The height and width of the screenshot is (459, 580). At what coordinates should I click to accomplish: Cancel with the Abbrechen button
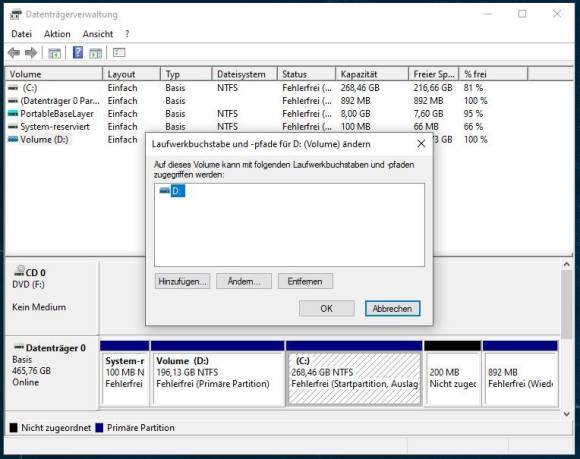[x=392, y=308]
